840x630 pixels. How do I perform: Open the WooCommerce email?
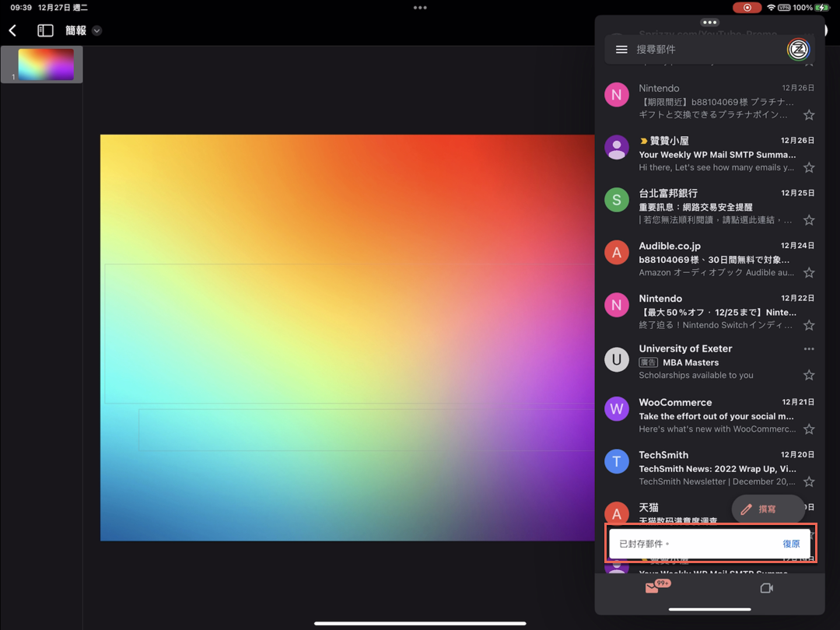point(710,415)
